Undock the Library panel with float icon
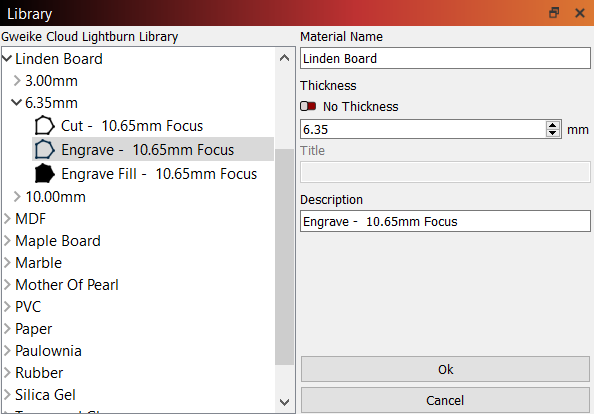This screenshot has width=594, height=414. tap(554, 13)
